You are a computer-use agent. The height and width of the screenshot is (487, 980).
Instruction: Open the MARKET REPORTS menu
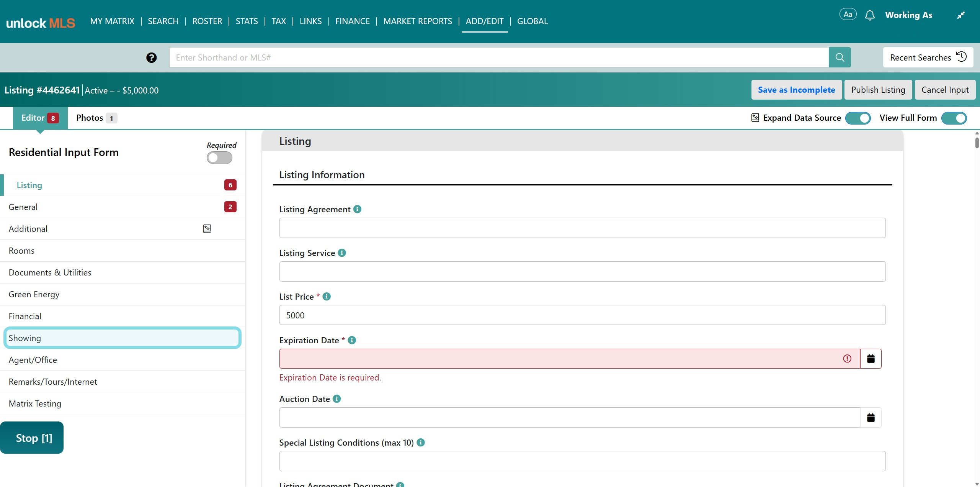tap(418, 21)
